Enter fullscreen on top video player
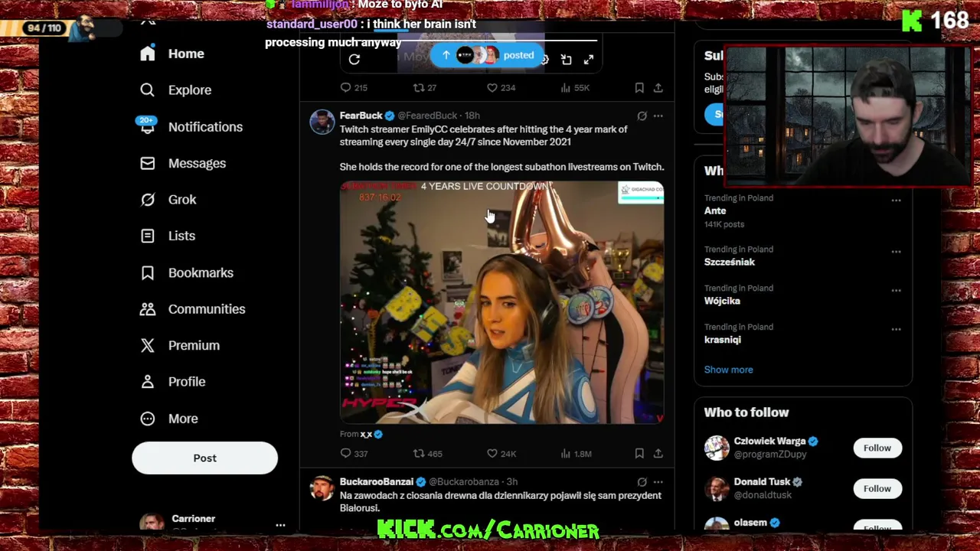980x551 pixels. coord(588,59)
